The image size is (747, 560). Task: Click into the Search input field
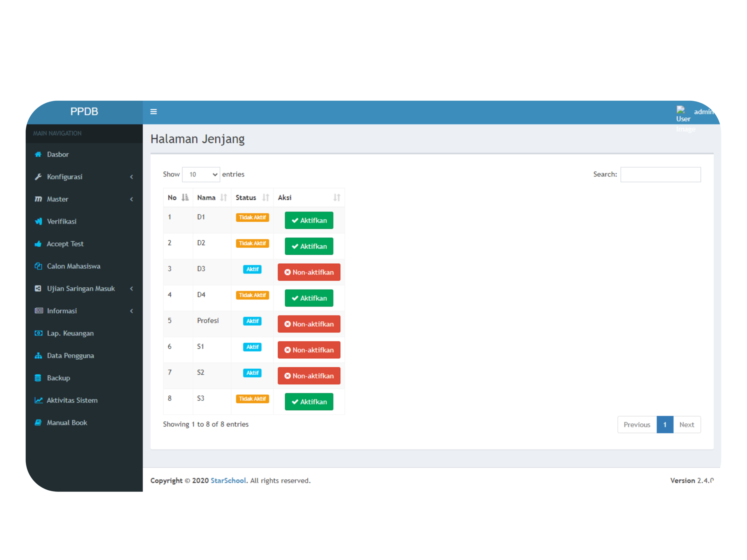tap(660, 174)
